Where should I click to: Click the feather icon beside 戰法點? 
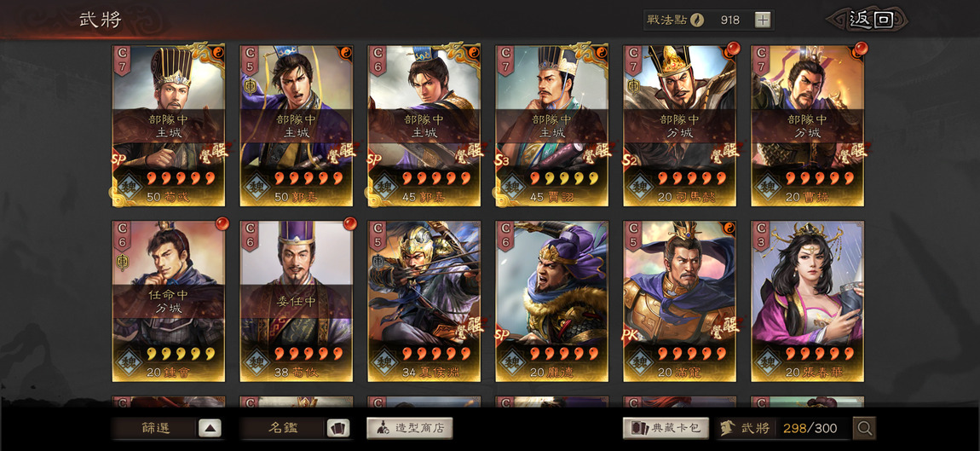[x=697, y=20]
